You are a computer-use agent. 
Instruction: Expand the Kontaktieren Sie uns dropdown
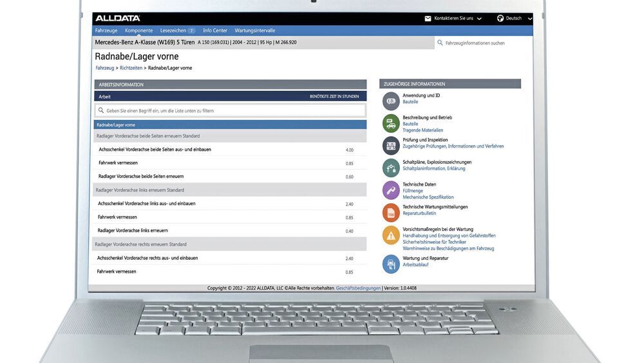pyautogui.click(x=458, y=19)
